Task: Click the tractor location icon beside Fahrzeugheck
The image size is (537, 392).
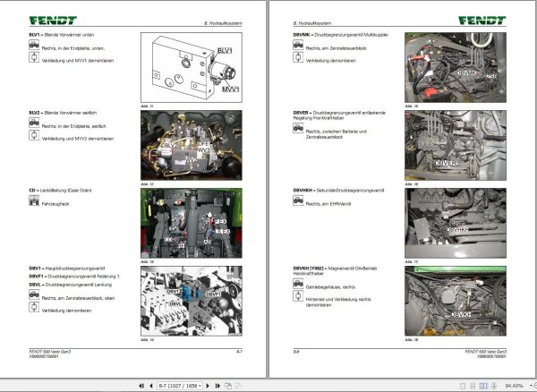Action: (x=34, y=200)
